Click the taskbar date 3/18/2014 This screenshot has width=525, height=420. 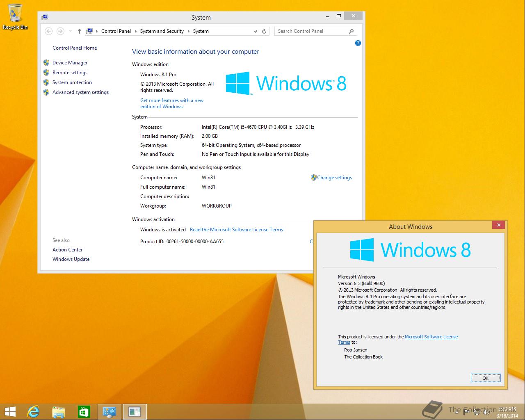tap(507, 415)
